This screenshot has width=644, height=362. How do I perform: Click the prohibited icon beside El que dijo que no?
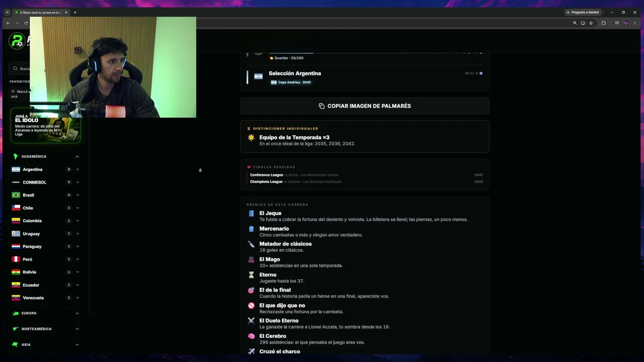[x=251, y=306]
